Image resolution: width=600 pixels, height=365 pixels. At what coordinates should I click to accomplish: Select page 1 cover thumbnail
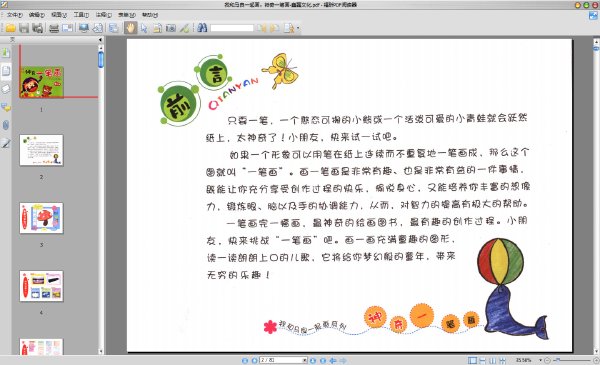(x=42, y=82)
